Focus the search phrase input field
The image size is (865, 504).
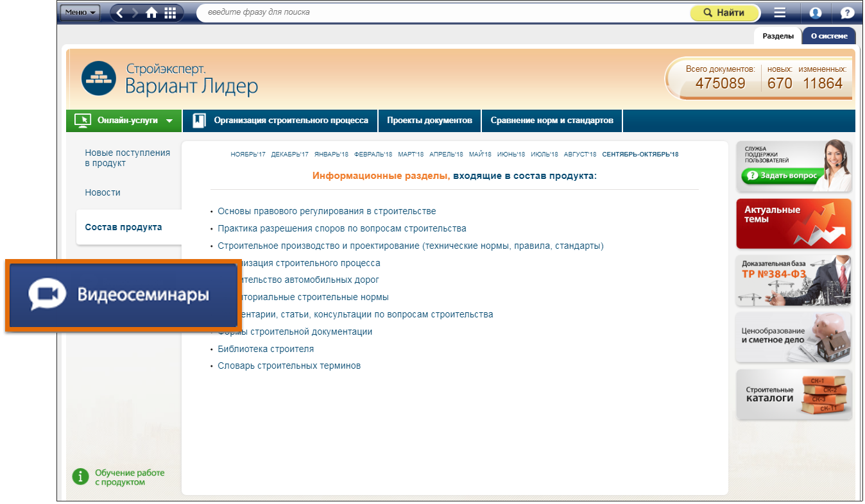(443, 12)
